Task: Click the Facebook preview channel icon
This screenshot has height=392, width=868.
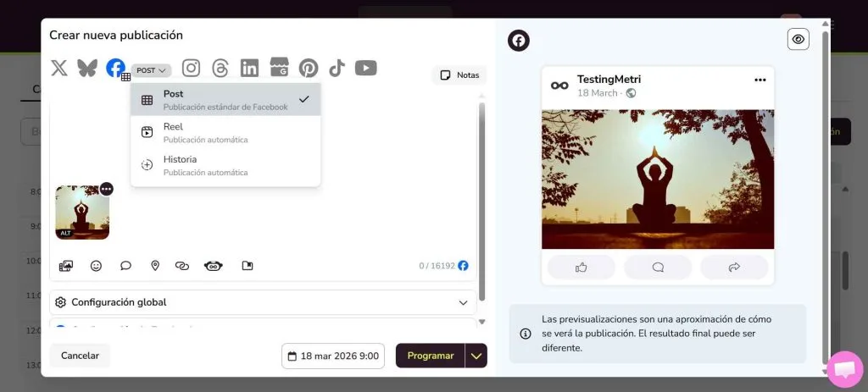Action: click(519, 41)
